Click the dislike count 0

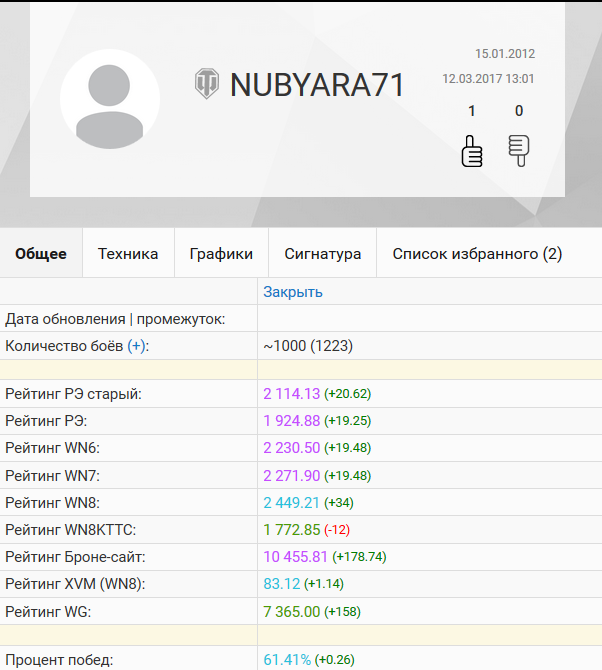(519, 111)
